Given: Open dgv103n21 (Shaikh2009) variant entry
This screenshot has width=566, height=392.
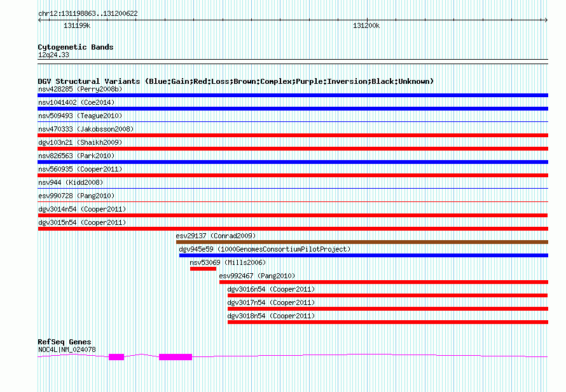Looking at the screenshot, I should 80,142.
